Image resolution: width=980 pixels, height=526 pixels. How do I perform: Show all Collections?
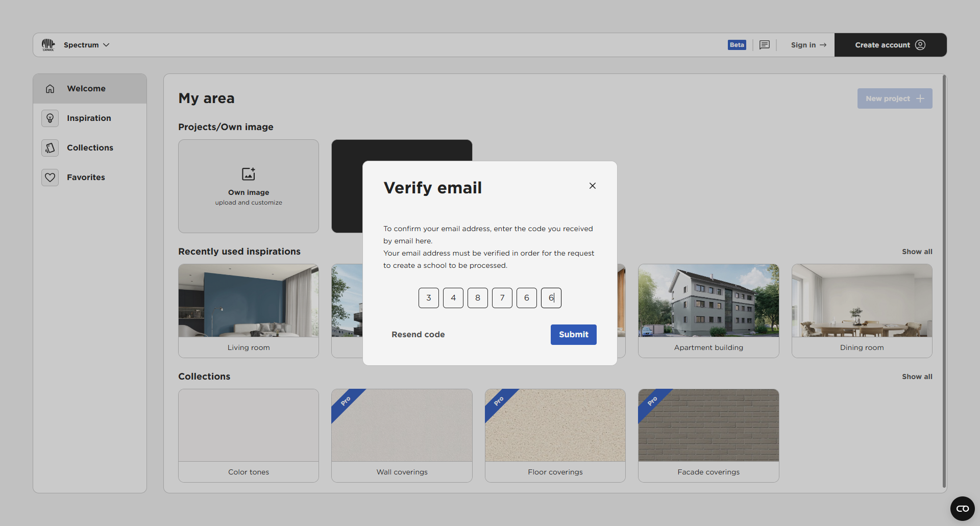(x=917, y=377)
